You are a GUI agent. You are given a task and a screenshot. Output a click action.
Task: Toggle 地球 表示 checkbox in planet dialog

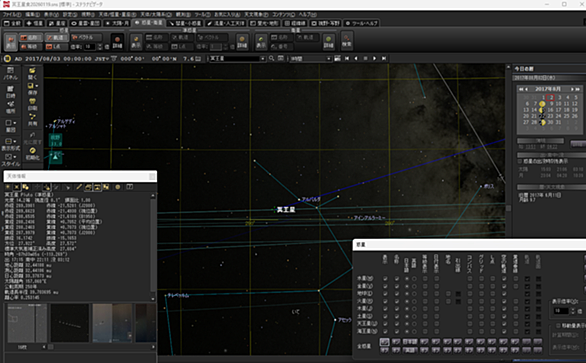pos(385,294)
